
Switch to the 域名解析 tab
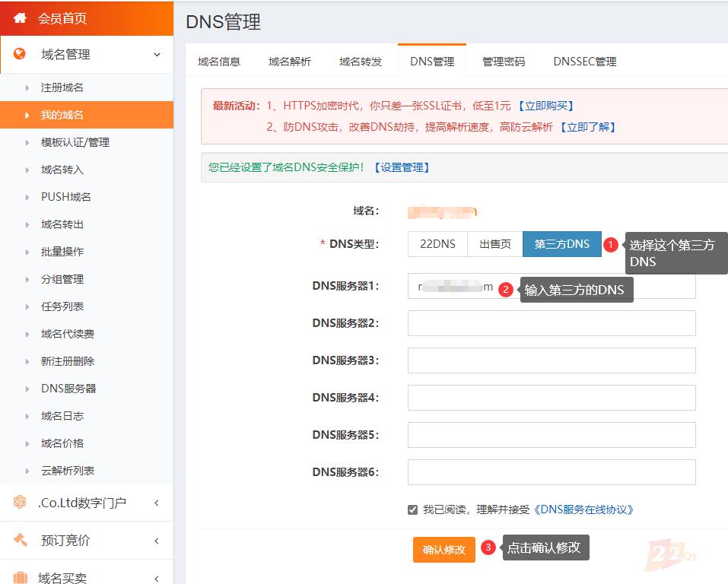pos(290,62)
